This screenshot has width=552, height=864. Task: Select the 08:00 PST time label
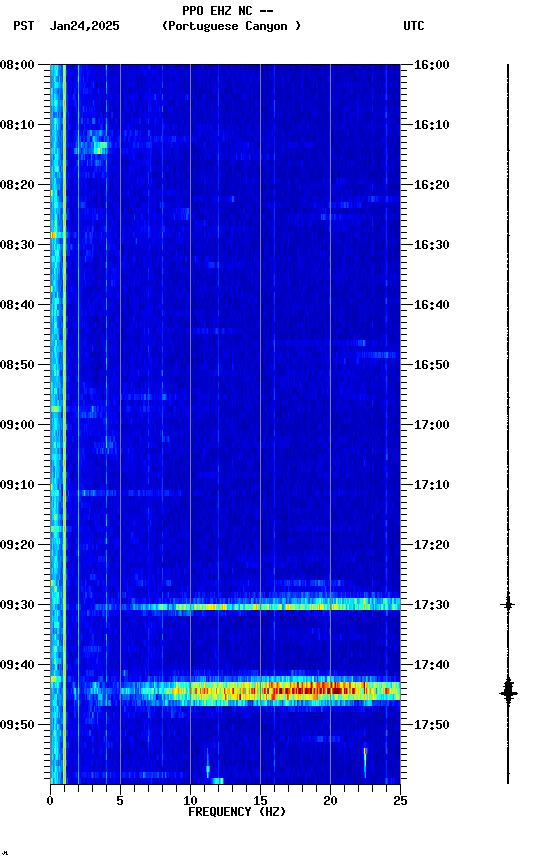tap(17, 65)
